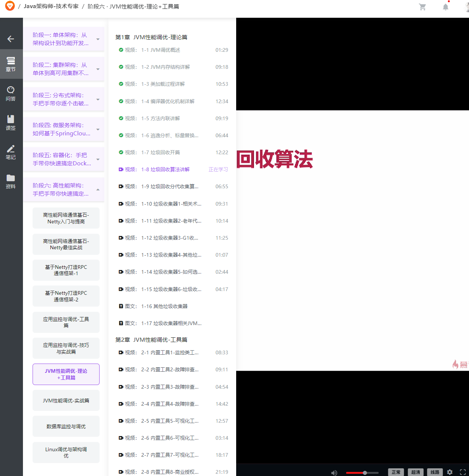Click the Java架构师-技术专家 breadcrumb link
The height and width of the screenshot is (476, 469).
click(x=51, y=6)
